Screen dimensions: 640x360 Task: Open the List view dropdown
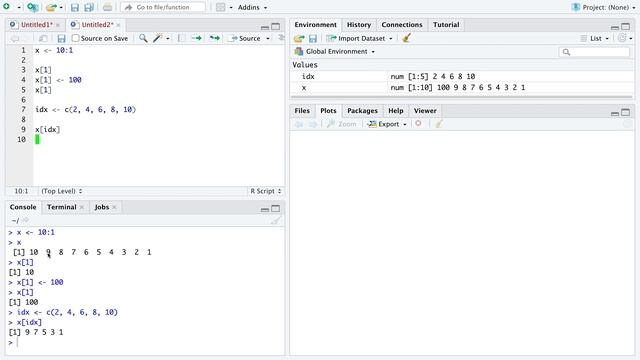(595, 38)
